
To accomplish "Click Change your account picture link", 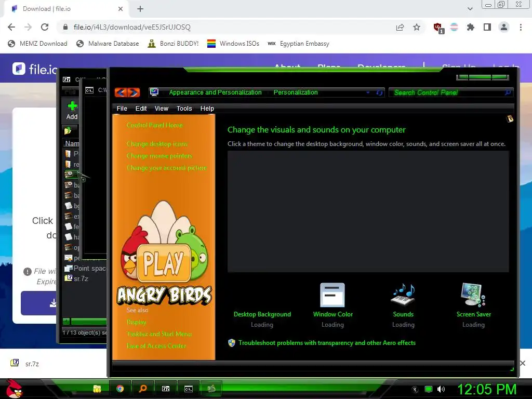I will (x=167, y=168).
